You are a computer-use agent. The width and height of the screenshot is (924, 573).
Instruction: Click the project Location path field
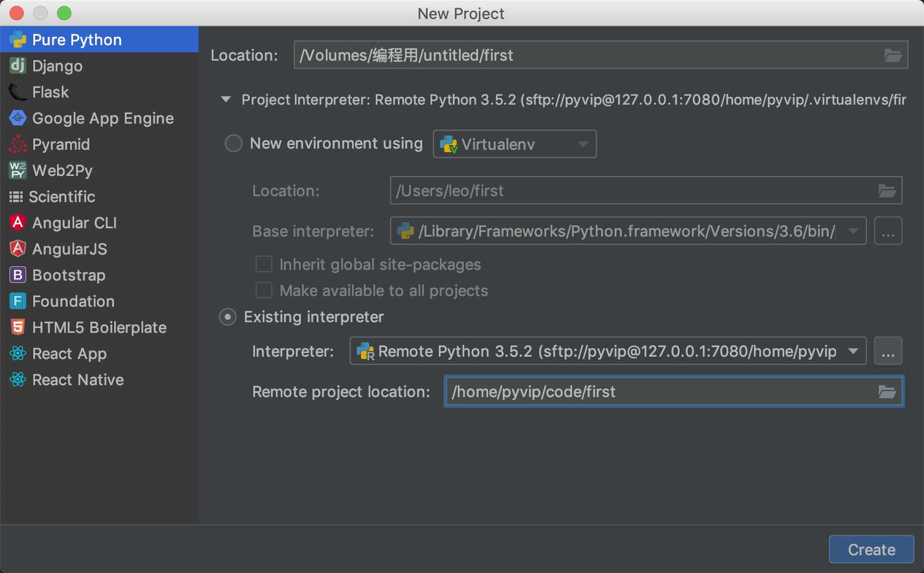pos(601,55)
